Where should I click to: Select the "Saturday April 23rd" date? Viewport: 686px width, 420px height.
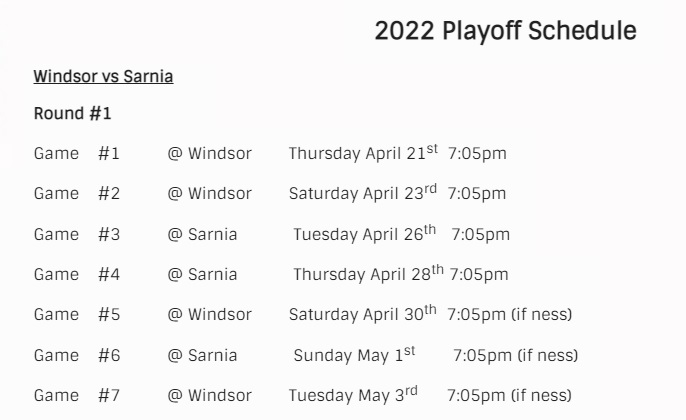(x=363, y=193)
